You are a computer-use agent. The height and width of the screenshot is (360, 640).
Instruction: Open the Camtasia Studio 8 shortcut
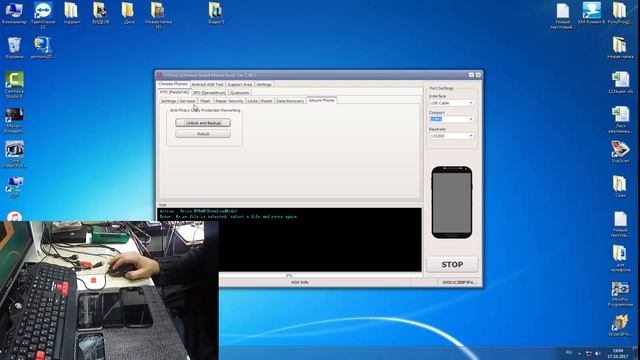(14, 85)
